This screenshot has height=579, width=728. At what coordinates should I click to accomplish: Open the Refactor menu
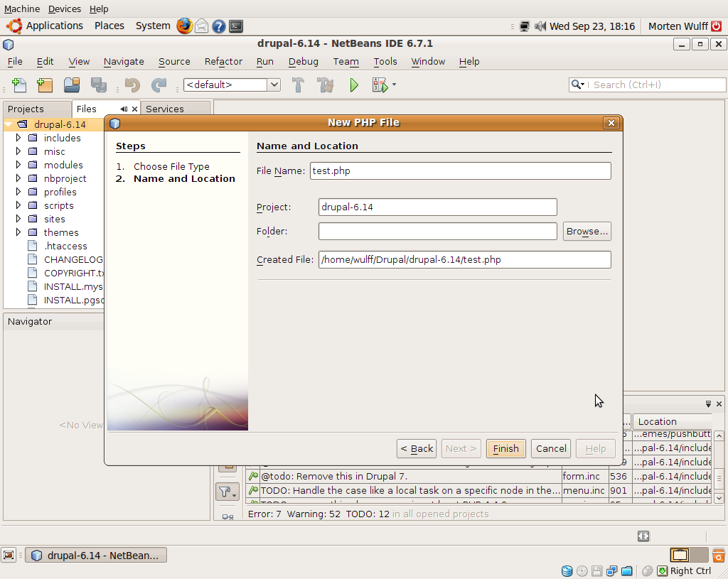click(x=223, y=61)
